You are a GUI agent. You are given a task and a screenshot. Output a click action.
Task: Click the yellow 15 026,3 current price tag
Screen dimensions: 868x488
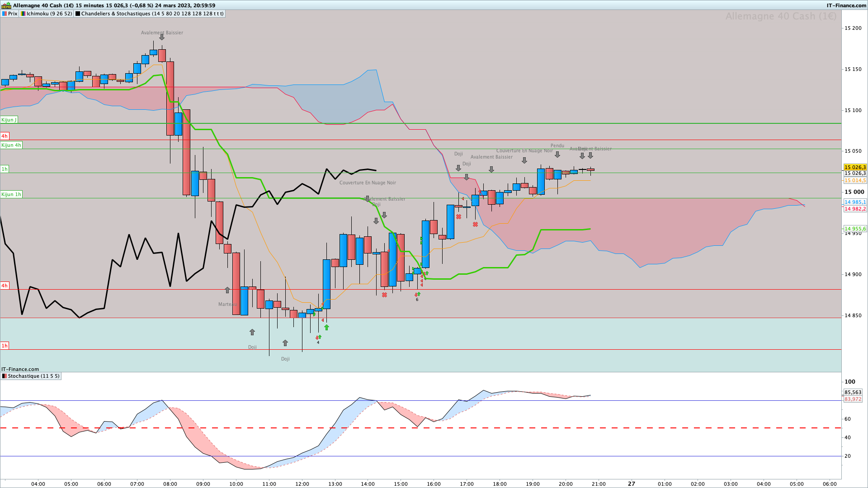tap(855, 167)
